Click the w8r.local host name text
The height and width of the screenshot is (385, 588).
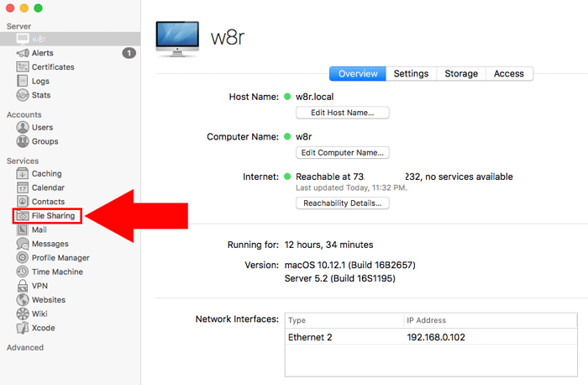click(x=315, y=97)
